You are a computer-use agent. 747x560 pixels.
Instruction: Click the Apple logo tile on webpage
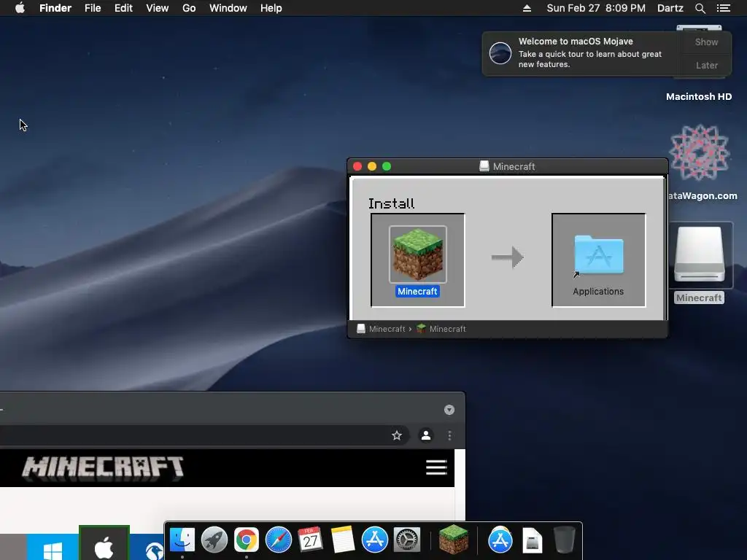104,543
